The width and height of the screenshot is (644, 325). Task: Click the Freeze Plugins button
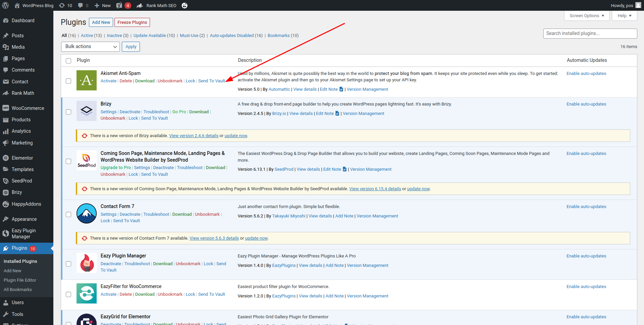click(x=132, y=23)
